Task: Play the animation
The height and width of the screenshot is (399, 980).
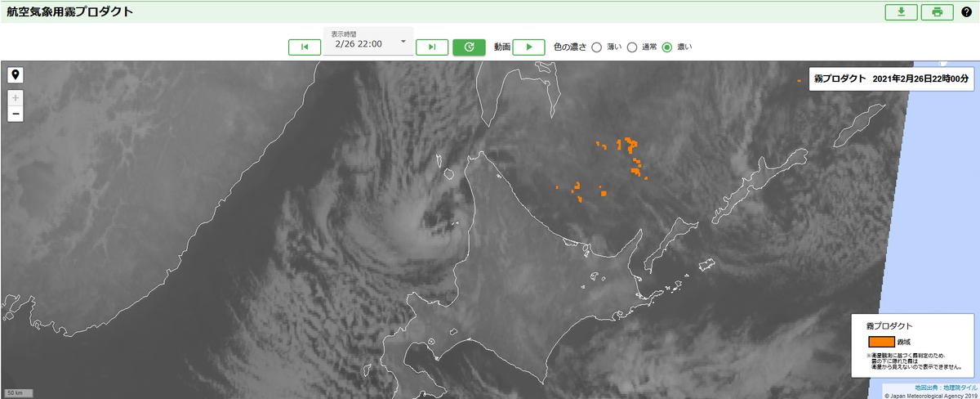Action: pyautogui.click(x=528, y=47)
